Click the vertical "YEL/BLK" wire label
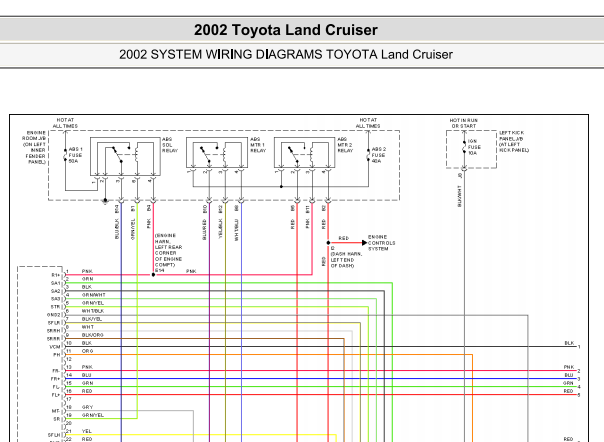Viewport: 604px width, 442px height. 220,229
